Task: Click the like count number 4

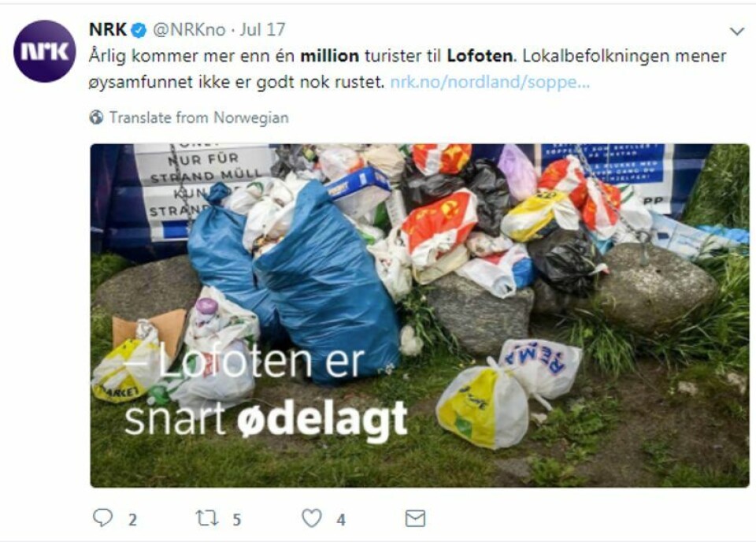Action: click(x=341, y=520)
